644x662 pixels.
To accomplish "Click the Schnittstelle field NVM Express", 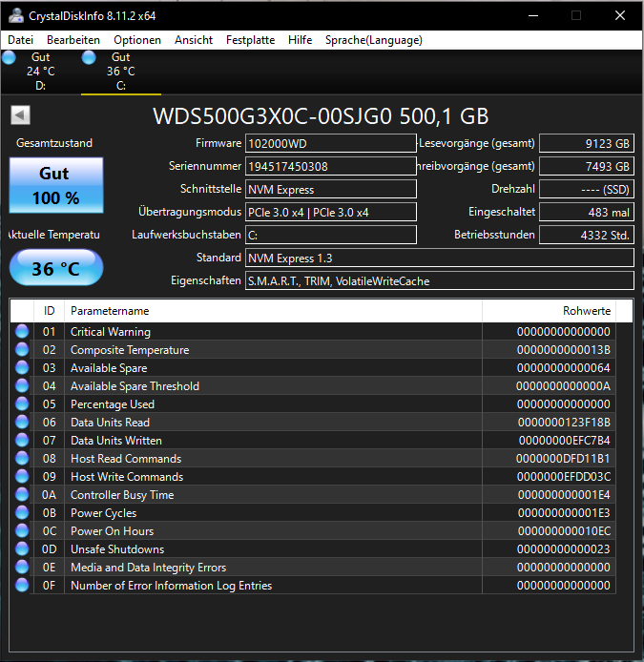I will click(x=331, y=189).
